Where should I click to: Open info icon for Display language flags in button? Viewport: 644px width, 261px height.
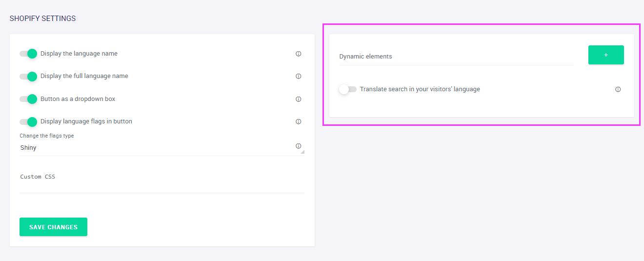299,121
